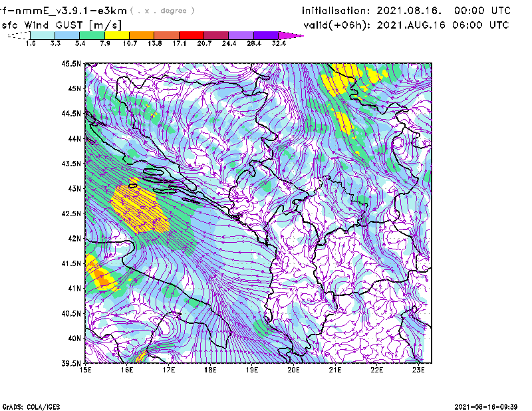
Task: Click the 41N latitude label
Action: (x=74, y=289)
